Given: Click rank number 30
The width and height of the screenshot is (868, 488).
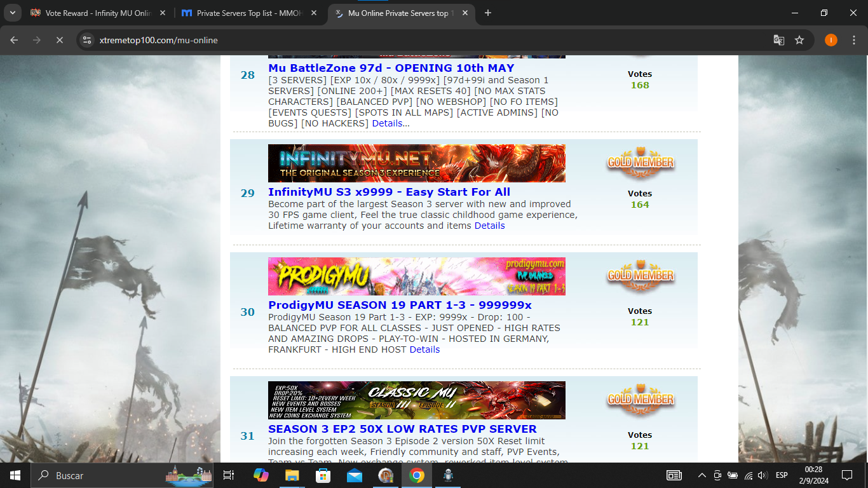Looking at the screenshot, I should pos(247,312).
